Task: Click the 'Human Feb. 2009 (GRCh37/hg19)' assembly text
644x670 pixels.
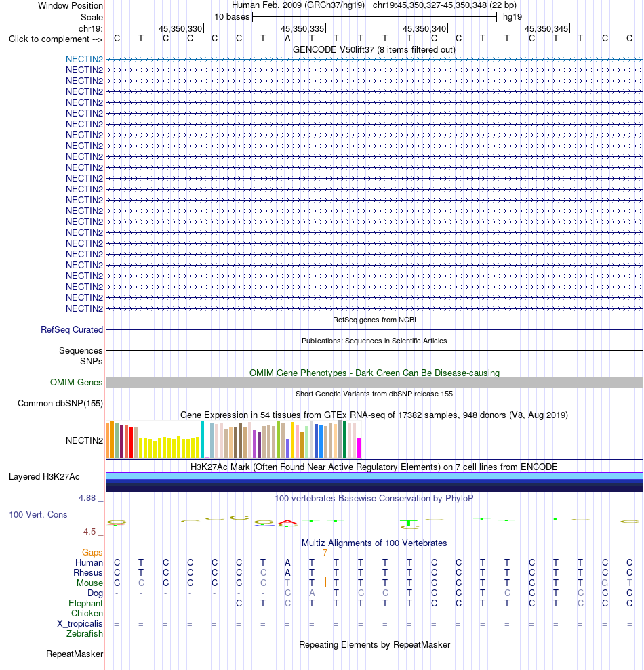Action: (298, 5)
